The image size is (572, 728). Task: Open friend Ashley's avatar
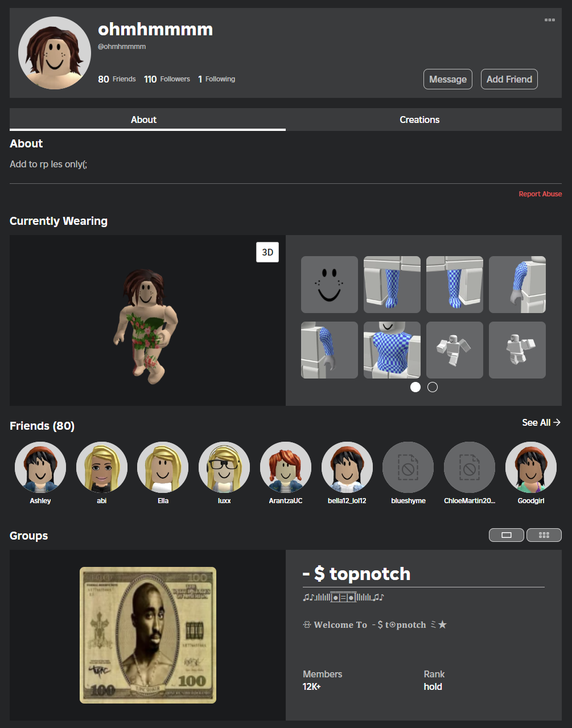coord(40,467)
